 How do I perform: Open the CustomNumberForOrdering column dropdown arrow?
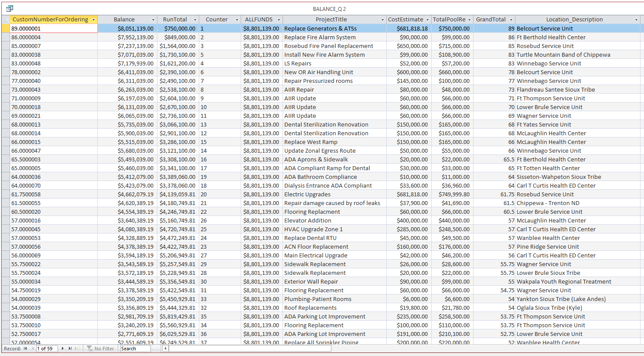[x=93, y=20]
